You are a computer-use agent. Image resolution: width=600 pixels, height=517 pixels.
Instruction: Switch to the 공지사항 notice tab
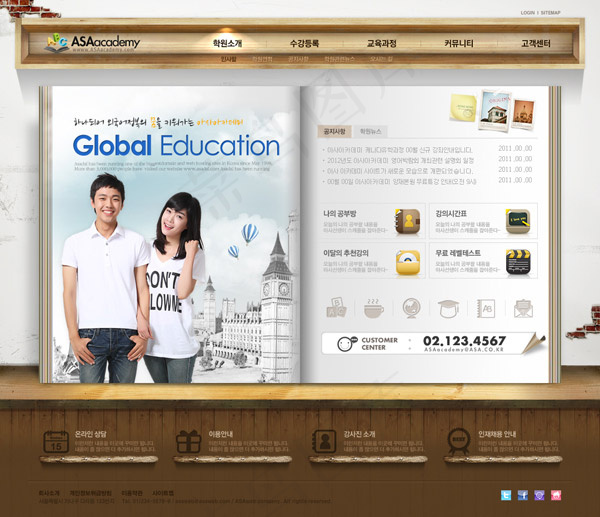point(334,131)
